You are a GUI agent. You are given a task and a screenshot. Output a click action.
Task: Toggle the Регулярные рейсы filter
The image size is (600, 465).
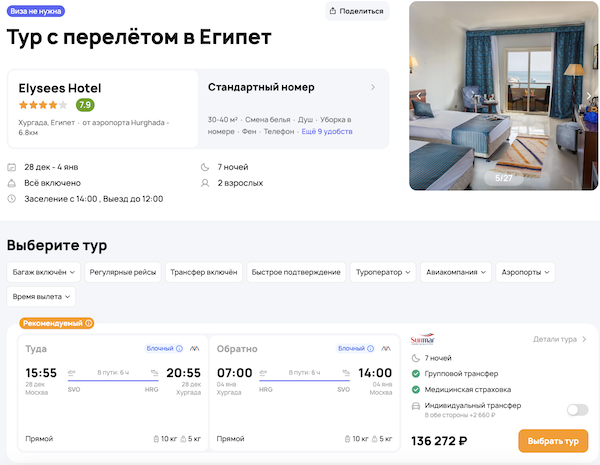tap(120, 272)
